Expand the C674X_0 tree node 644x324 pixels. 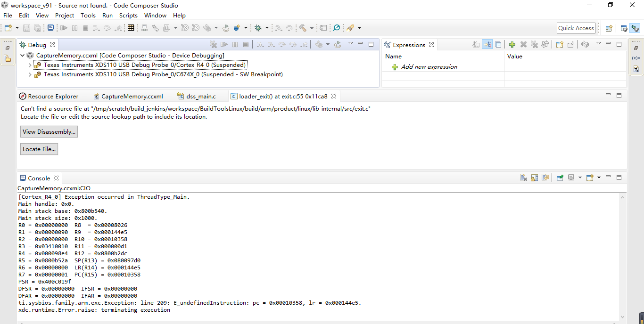click(30, 74)
